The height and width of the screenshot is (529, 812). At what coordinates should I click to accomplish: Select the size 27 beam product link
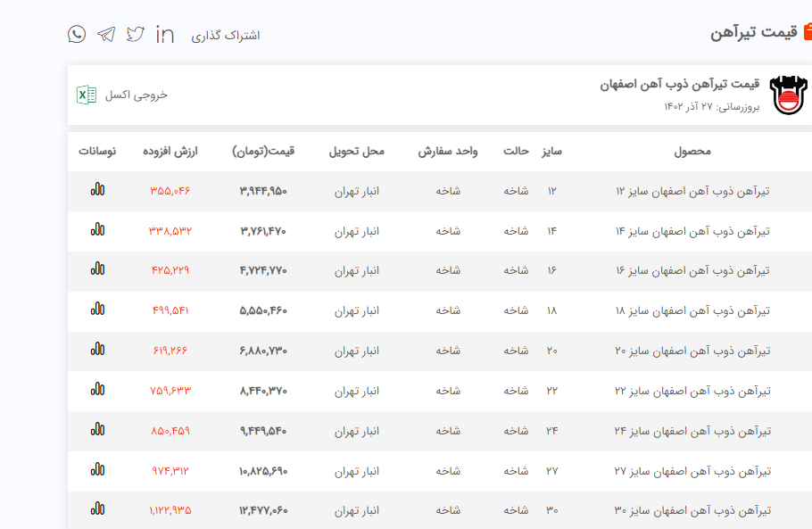692,471
